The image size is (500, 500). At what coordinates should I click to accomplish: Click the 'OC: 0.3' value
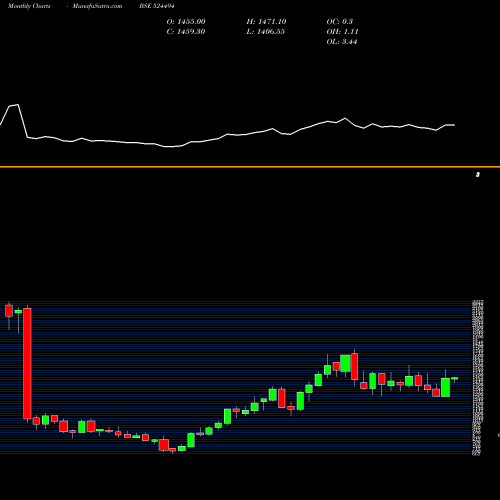pyautogui.click(x=340, y=22)
